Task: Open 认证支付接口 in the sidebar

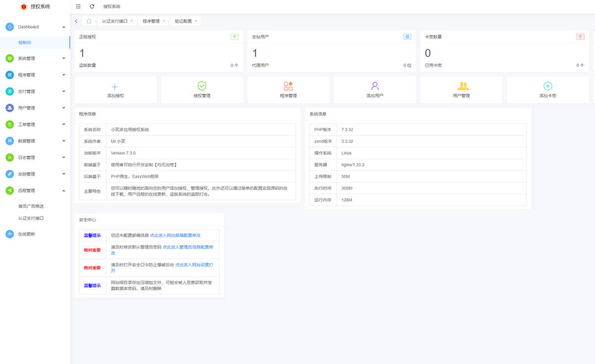Action: 31,218
